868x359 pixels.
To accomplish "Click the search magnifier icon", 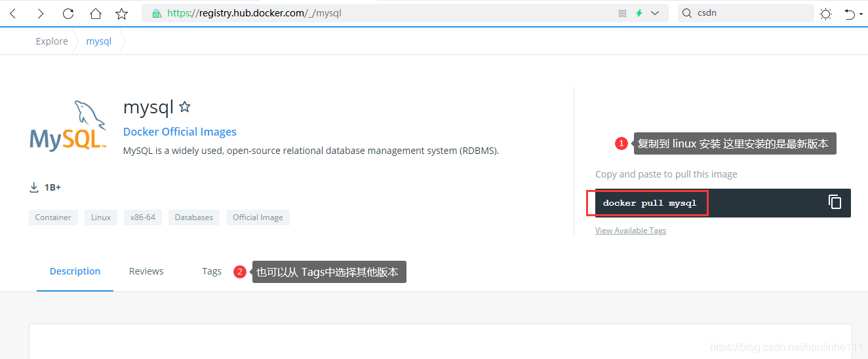I will coord(686,13).
